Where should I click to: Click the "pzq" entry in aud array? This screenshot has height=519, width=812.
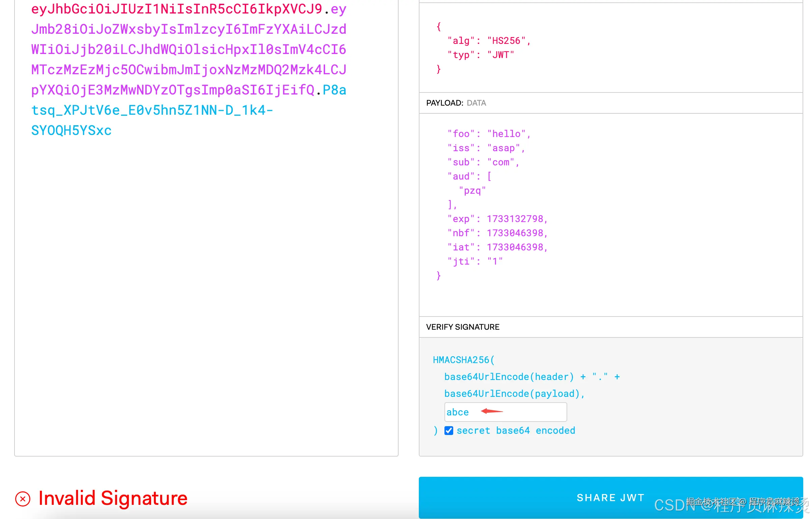click(x=472, y=191)
